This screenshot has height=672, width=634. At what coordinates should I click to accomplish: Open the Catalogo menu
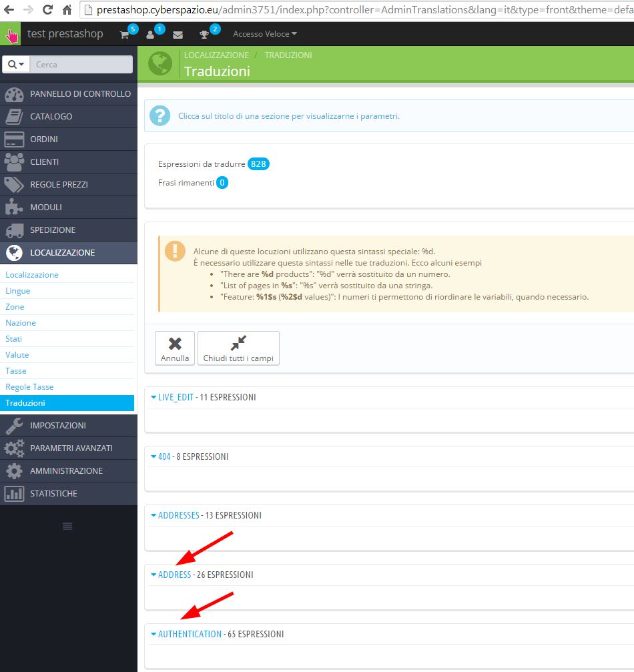coord(69,117)
